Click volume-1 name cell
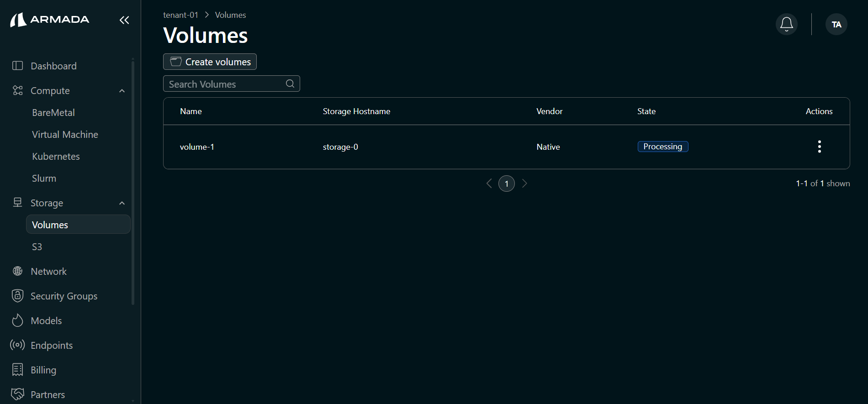 tap(197, 147)
